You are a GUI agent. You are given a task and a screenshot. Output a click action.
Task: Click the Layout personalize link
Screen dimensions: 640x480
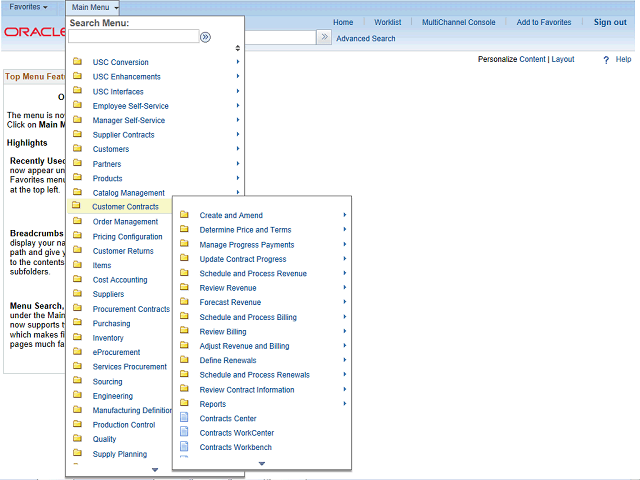click(563, 59)
